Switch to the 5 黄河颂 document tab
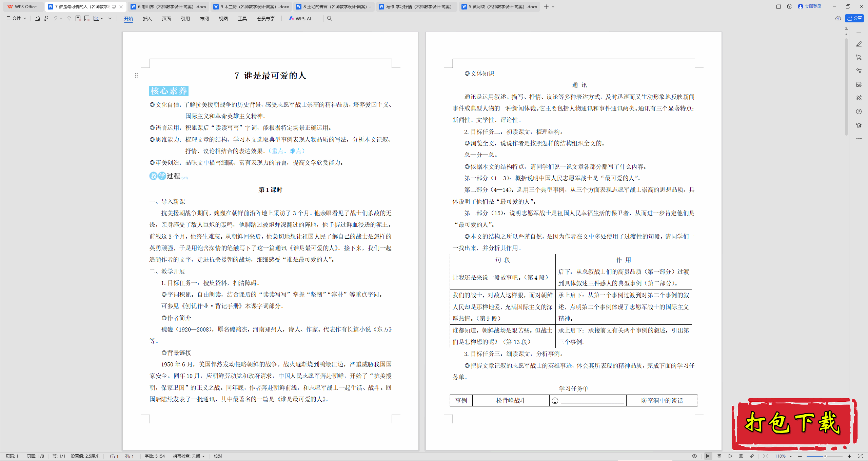Image resolution: width=868 pixels, height=461 pixels. coord(499,6)
